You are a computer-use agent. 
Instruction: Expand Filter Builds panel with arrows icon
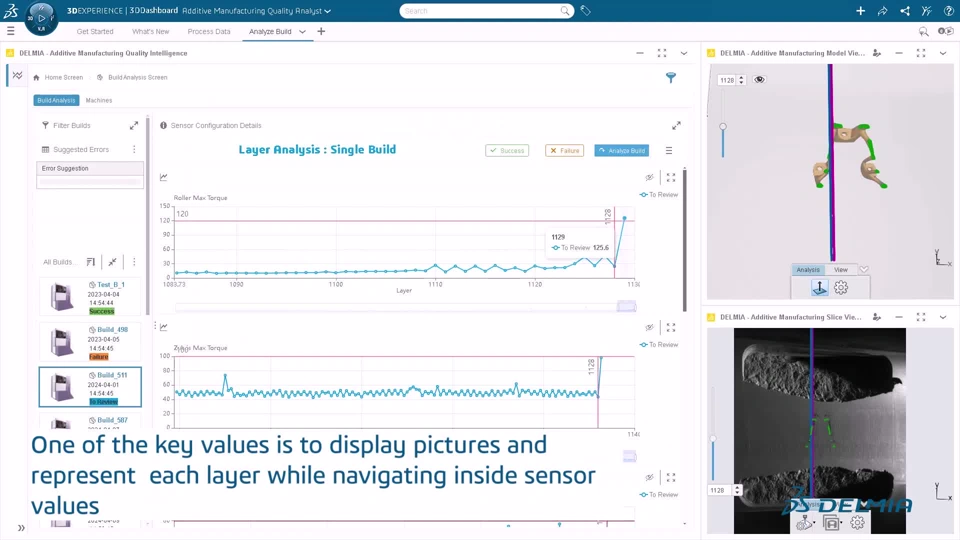(133, 126)
